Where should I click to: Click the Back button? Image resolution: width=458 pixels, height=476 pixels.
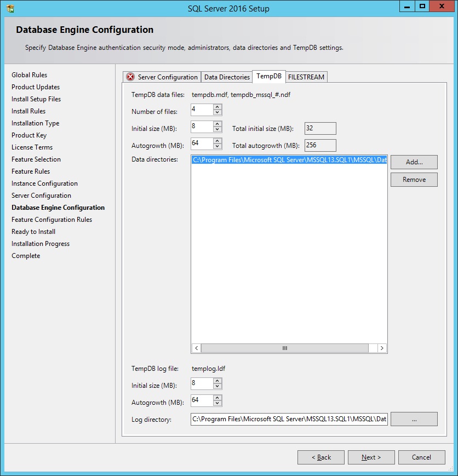tap(321, 457)
